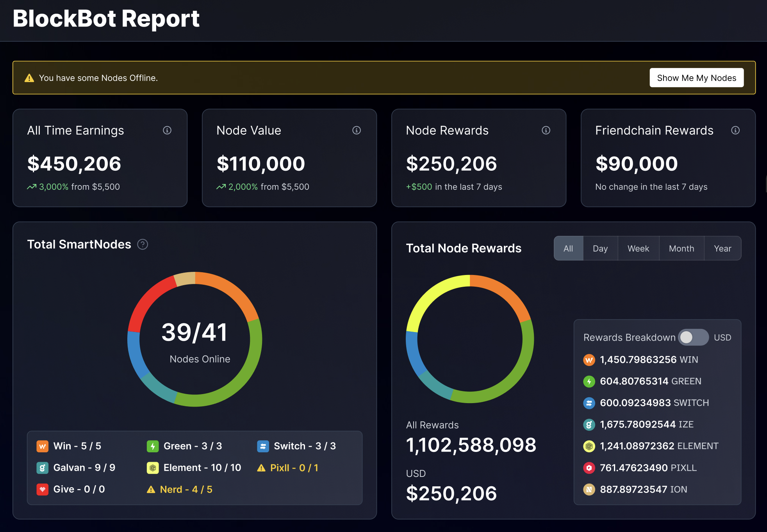Toggle Rewards Breakdown to USD view

pyautogui.click(x=694, y=337)
